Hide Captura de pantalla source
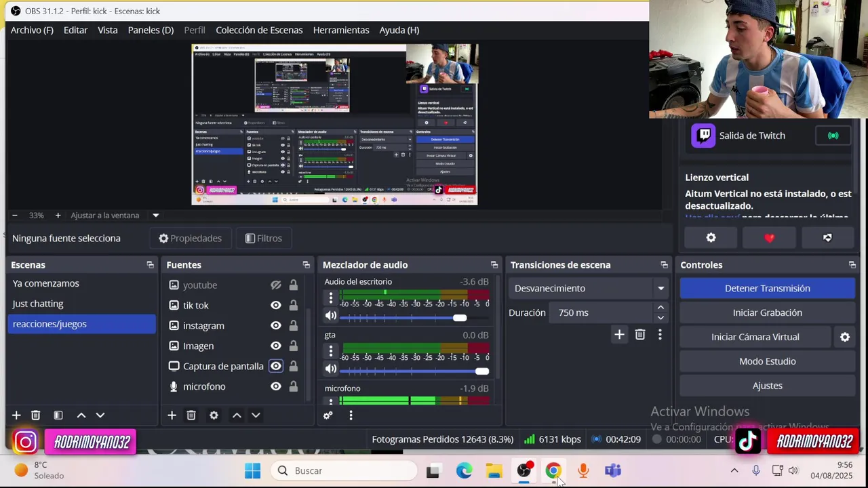 [x=276, y=366]
